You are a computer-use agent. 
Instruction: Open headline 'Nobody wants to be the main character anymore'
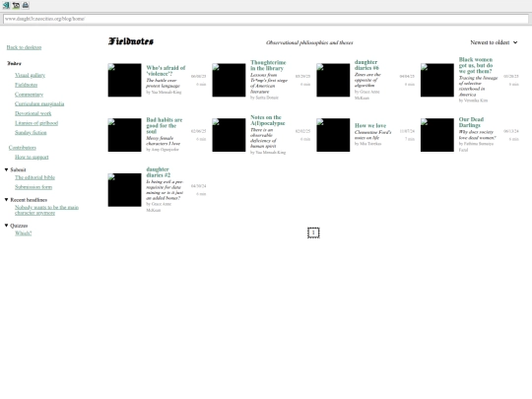[46, 210]
